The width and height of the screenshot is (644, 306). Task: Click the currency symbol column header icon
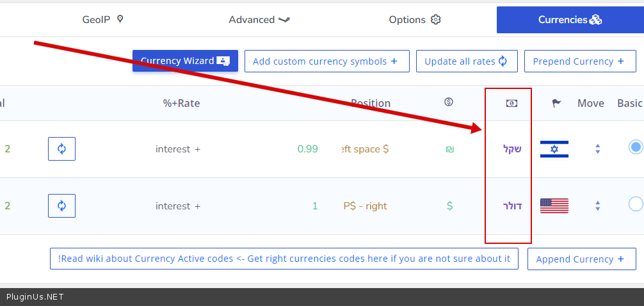point(449,102)
